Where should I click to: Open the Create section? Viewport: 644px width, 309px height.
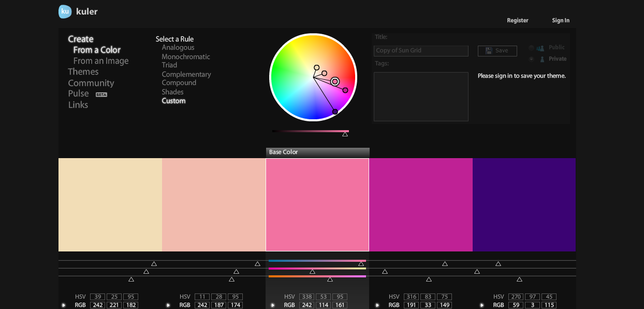coord(81,39)
